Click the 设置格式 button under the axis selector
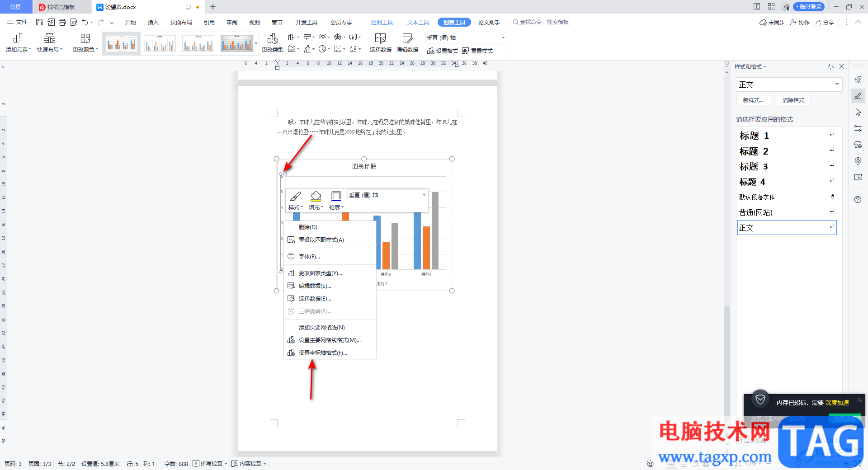The image size is (868, 470). point(443,51)
